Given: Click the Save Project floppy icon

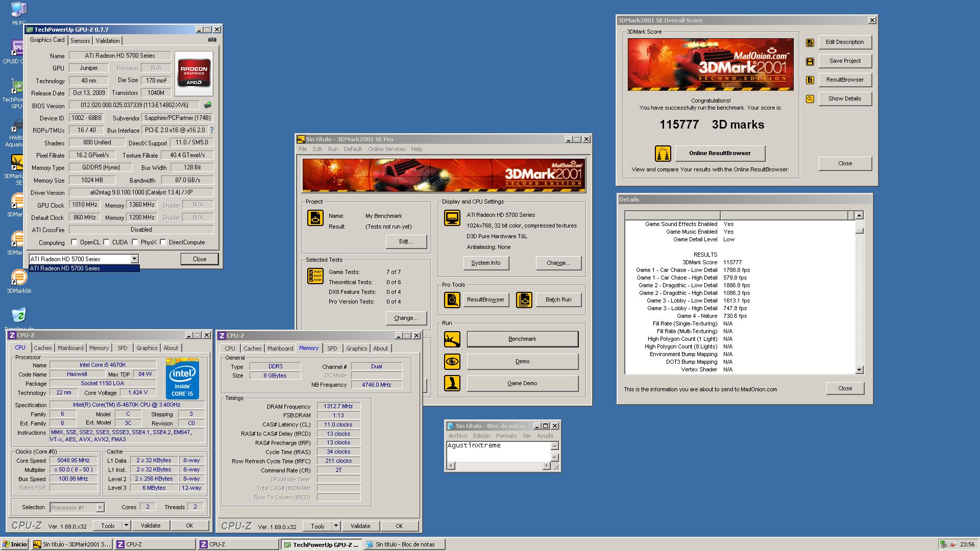Looking at the screenshot, I should click(810, 62).
